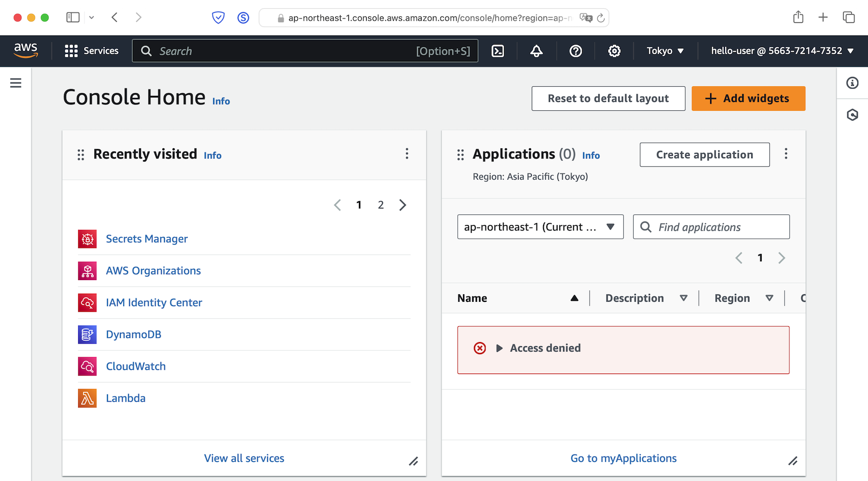Open the ap-northeast-1 region selector
Image resolution: width=868 pixels, height=481 pixels.
(x=540, y=227)
